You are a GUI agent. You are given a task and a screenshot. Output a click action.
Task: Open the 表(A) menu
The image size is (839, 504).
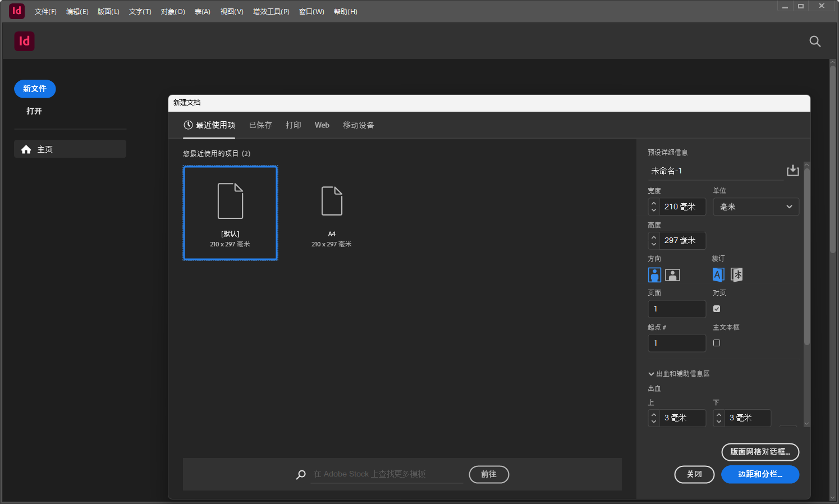203,12
